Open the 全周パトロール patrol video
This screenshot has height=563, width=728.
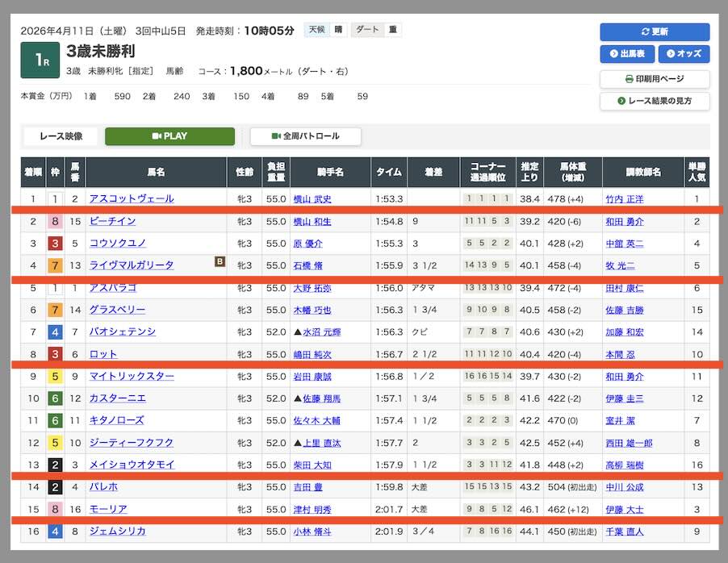tap(305, 136)
